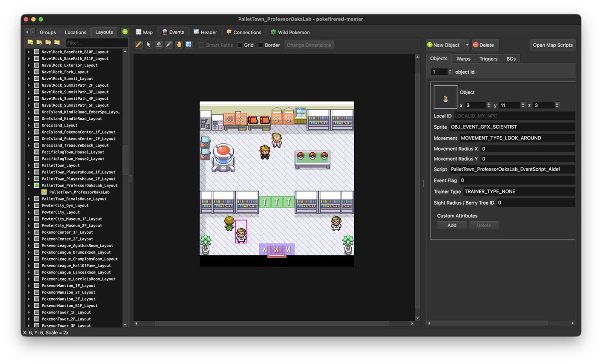This screenshot has height=364, width=602.
Task: Open the dropdown arrow next to New Object
Action: [x=468, y=45]
